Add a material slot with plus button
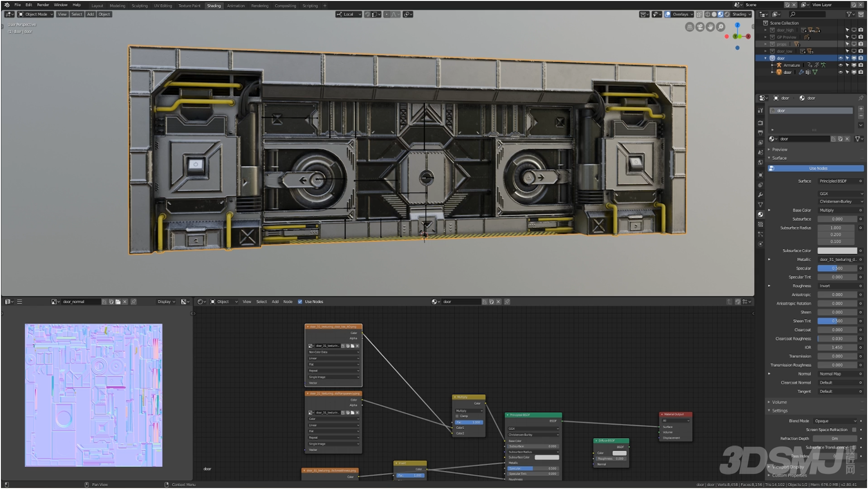This screenshot has height=489, width=868. point(861,109)
